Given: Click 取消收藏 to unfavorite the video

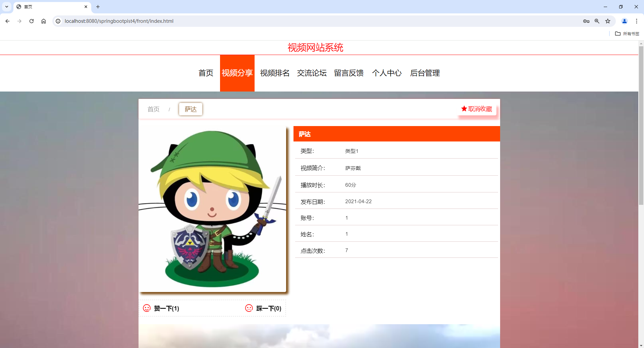Looking at the screenshot, I should point(477,109).
